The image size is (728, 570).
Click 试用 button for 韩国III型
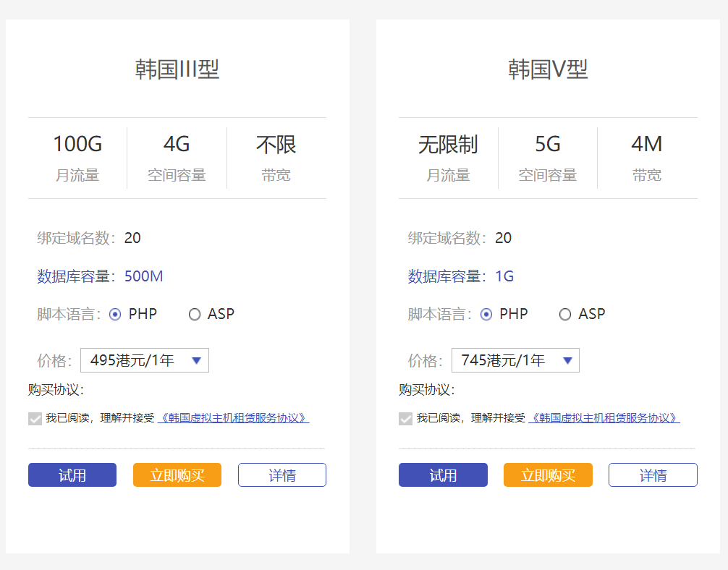[x=72, y=475]
